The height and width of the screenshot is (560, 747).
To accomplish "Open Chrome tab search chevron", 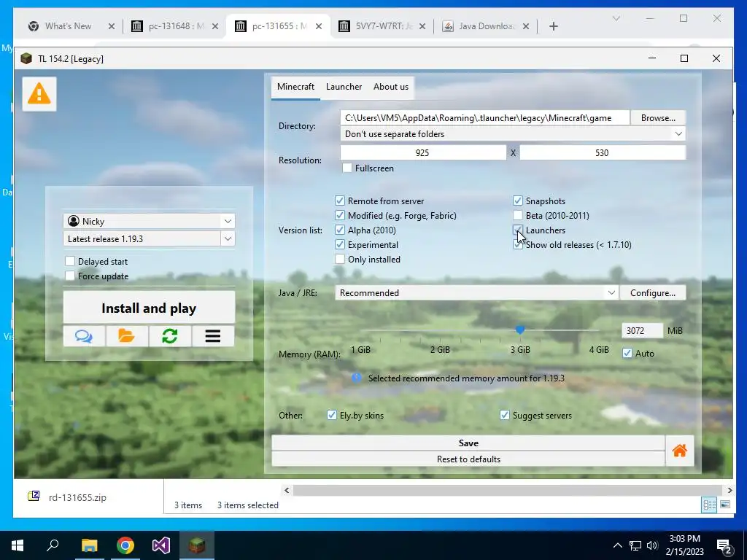I will [x=616, y=18].
